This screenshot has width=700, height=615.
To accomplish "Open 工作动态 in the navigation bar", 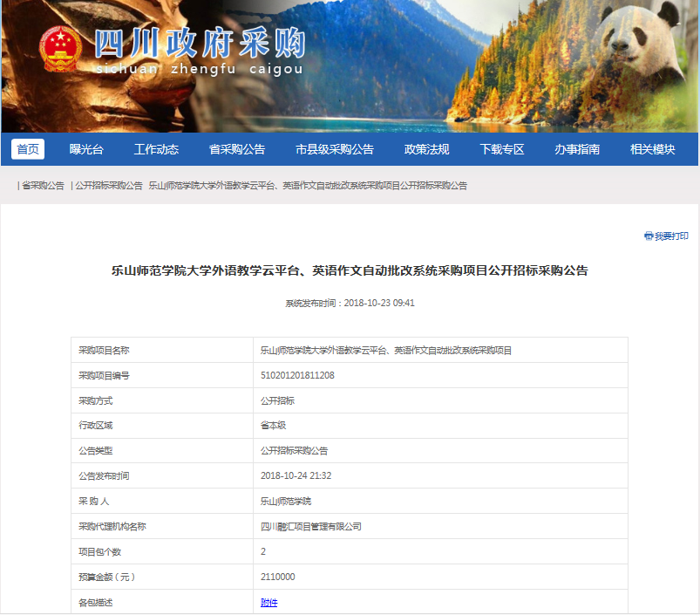I will coord(156,149).
